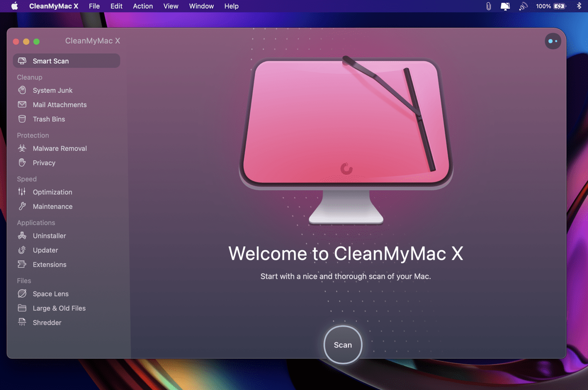
Task: Click the screen mirroring menu bar icon
Action: click(x=505, y=6)
